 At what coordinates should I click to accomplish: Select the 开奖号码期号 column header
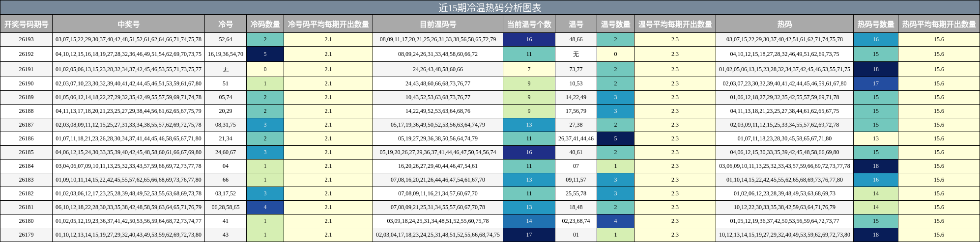pos(26,24)
